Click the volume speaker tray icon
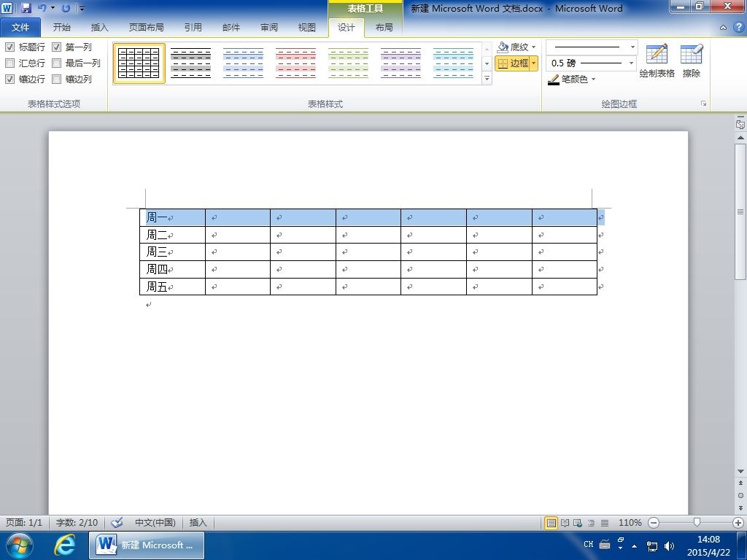 tap(669, 545)
